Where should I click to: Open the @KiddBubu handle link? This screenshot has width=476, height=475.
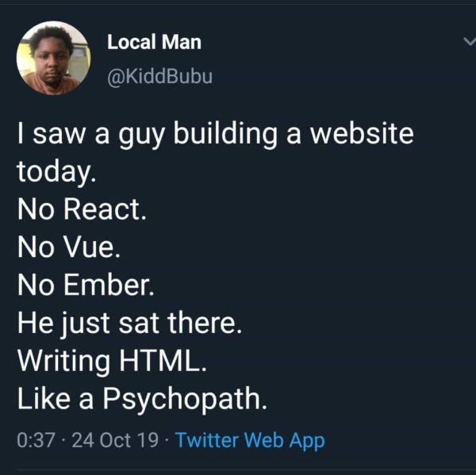click(x=160, y=77)
